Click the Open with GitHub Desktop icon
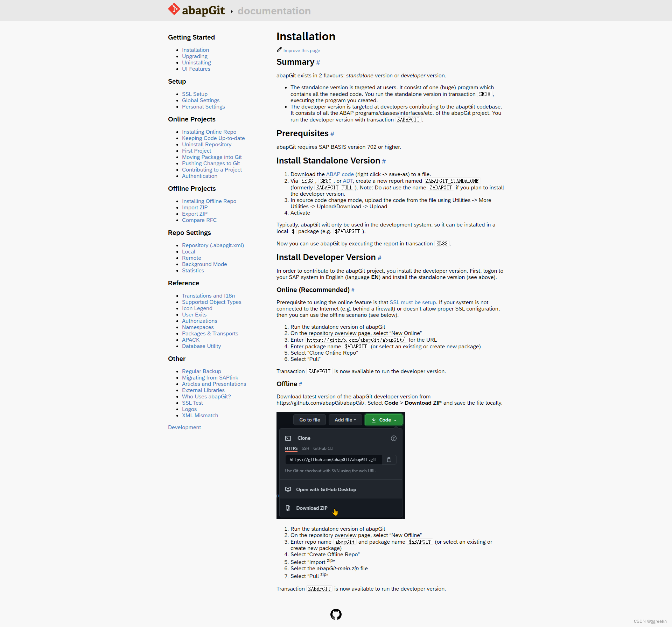The width and height of the screenshot is (672, 627). coord(288,489)
